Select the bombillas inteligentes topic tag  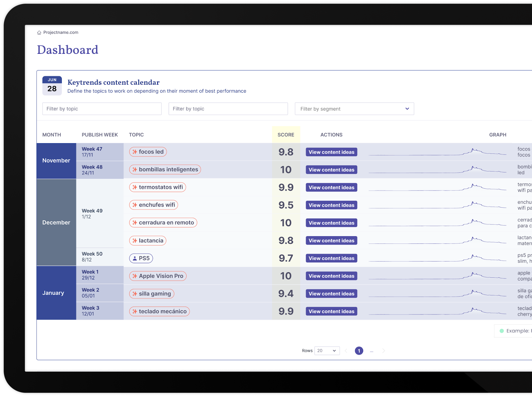(x=165, y=169)
